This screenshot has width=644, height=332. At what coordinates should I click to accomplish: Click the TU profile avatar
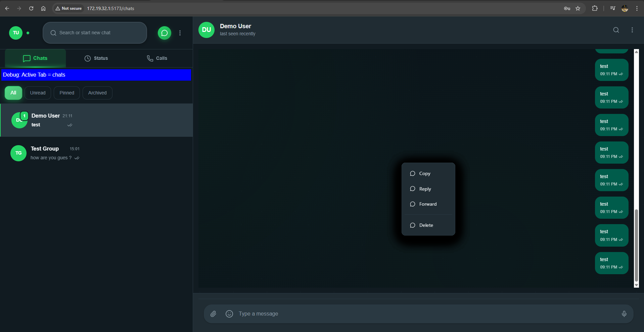[16, 33]
